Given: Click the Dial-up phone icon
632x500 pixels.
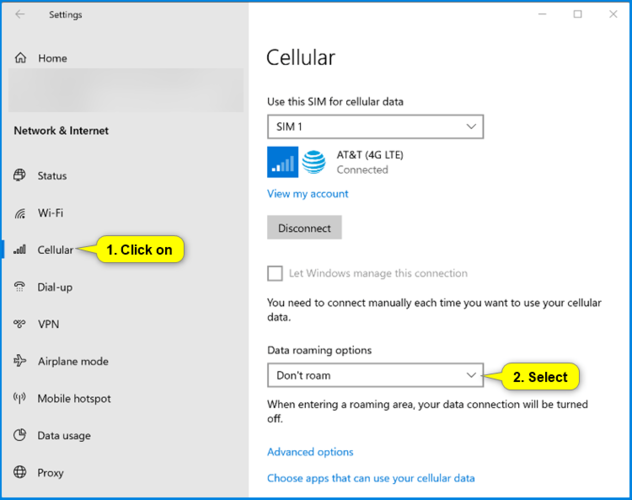Looking at the screenshot, I should coord(19,287).
